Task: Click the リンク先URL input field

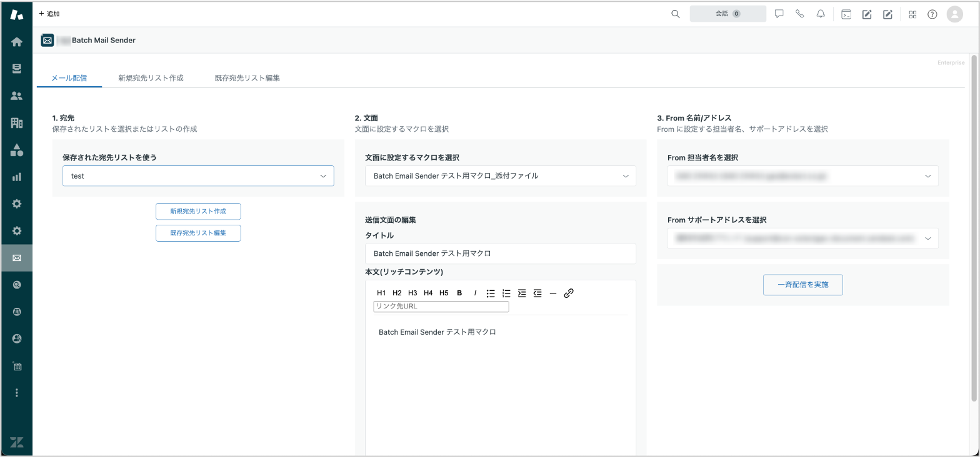Action: [x=441, y=307]
